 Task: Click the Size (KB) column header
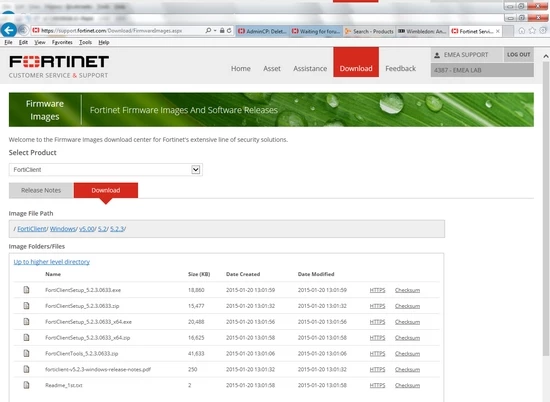click(199, 274)
